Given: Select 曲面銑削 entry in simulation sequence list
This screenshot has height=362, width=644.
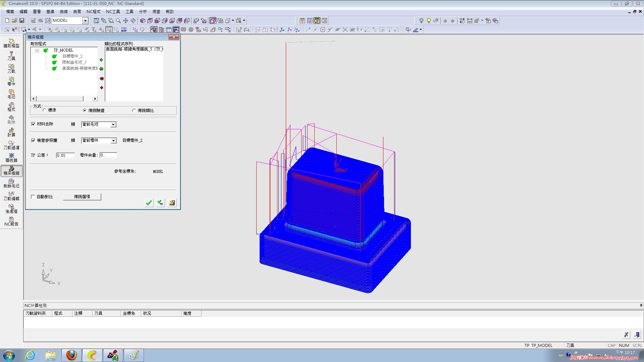Looking at the screenshot, I should tap(134, 49).
